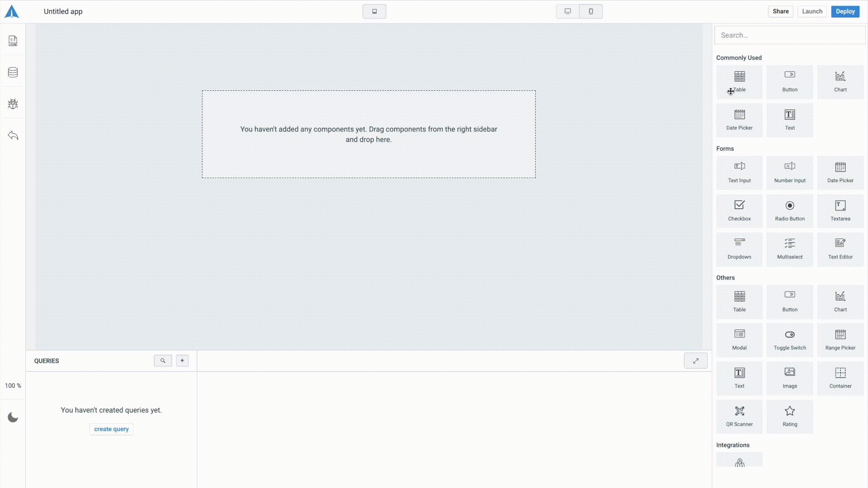Screen dimensions: 868x488
Task: Click the Launch button
Action: (x=812, y=11)
